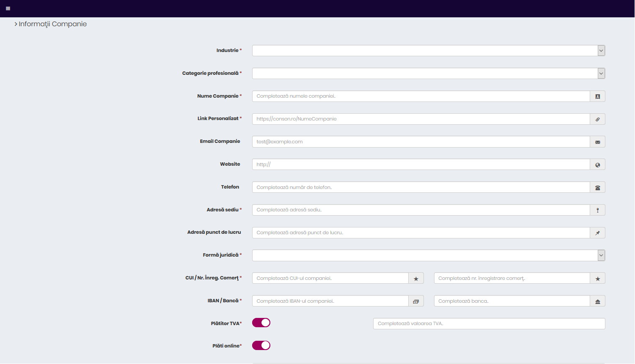Click the bank building icon beside Bancă field

click(597, 301)
